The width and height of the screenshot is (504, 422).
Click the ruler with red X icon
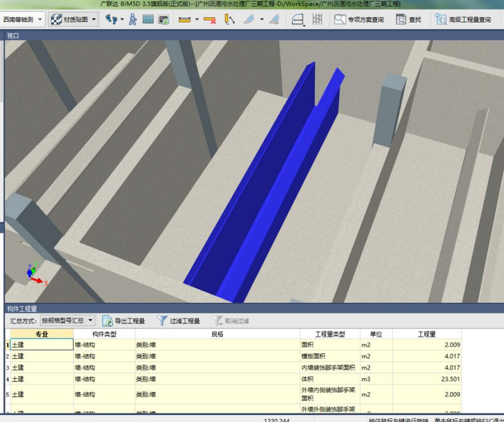point(209,20)
